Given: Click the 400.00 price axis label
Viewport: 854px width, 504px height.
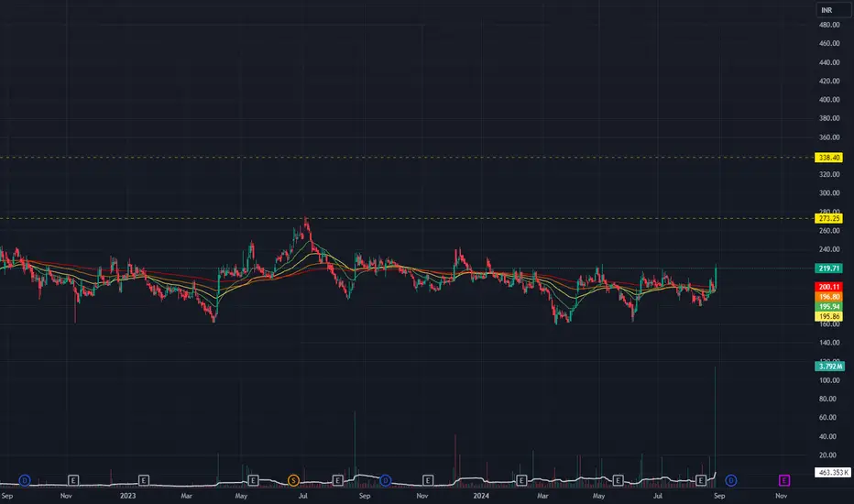Looking at the screenshot, I should (x=829, y=100).
